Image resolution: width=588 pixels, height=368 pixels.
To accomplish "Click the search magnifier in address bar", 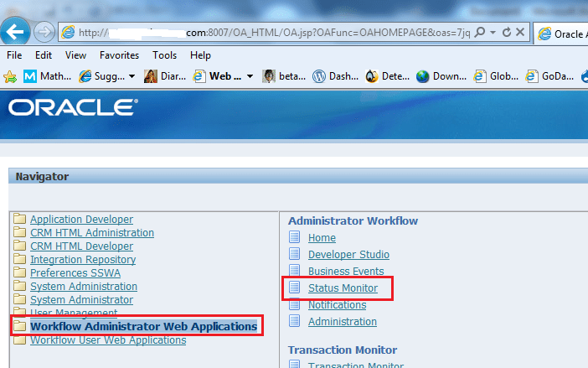I will coord(480,32).
